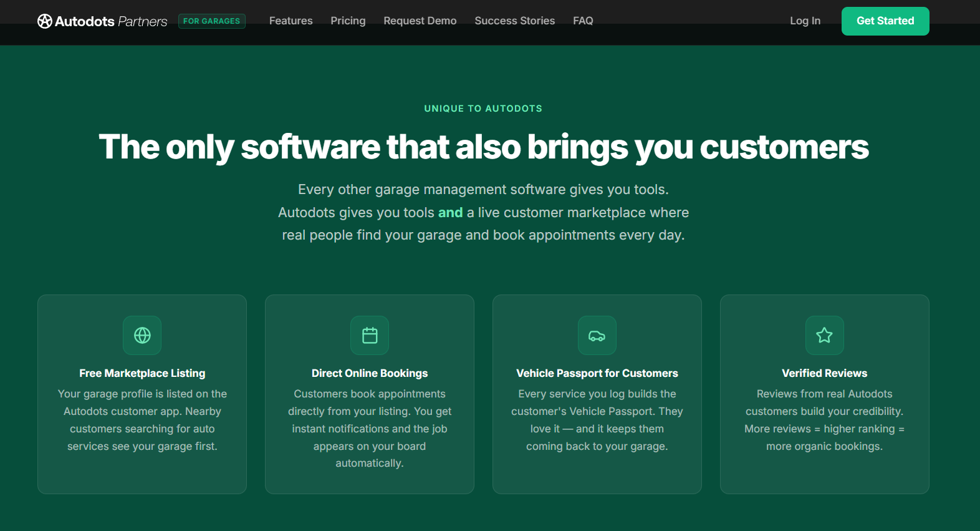The width and height of the screenshot is (980, 531).
Task: Click the FOR GARAGES badge
Action: (x=212, y=21)
